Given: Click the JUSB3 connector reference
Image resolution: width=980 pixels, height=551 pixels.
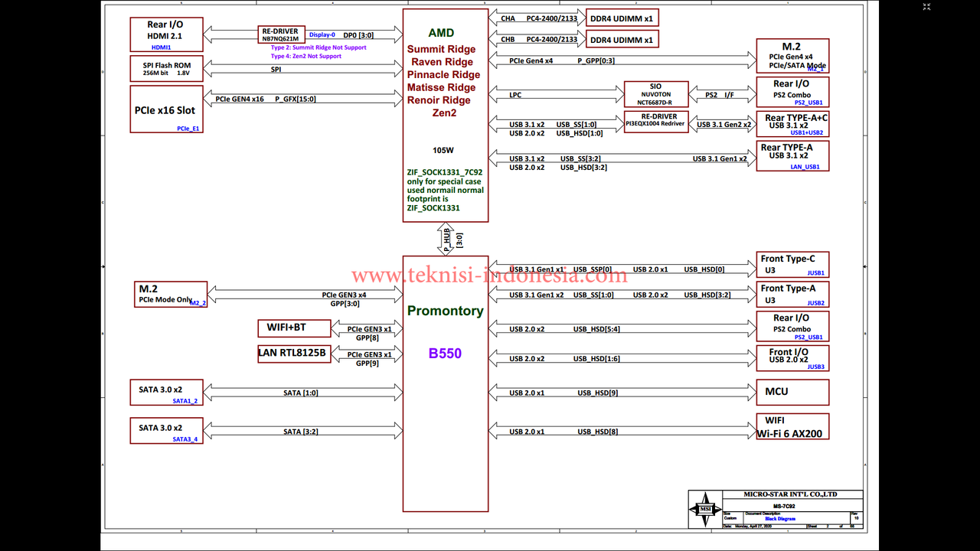Looking at the screenshot, I should [x=816, y=367].
